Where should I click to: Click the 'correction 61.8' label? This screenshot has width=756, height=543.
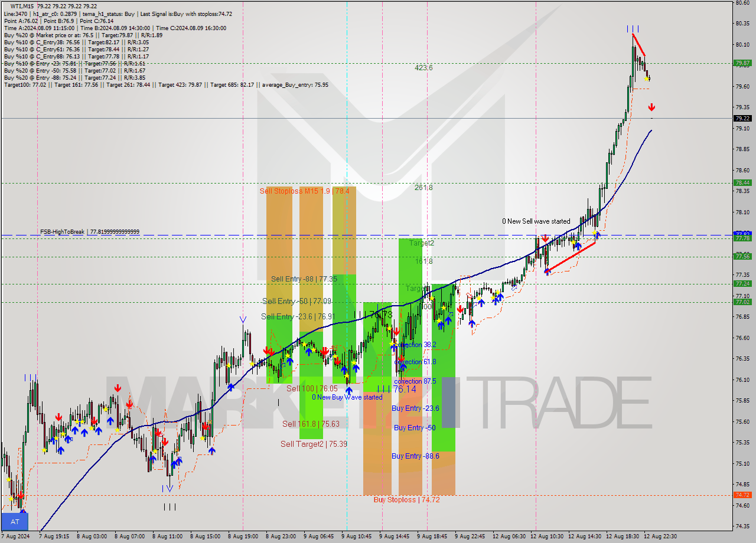coord(415,362)
